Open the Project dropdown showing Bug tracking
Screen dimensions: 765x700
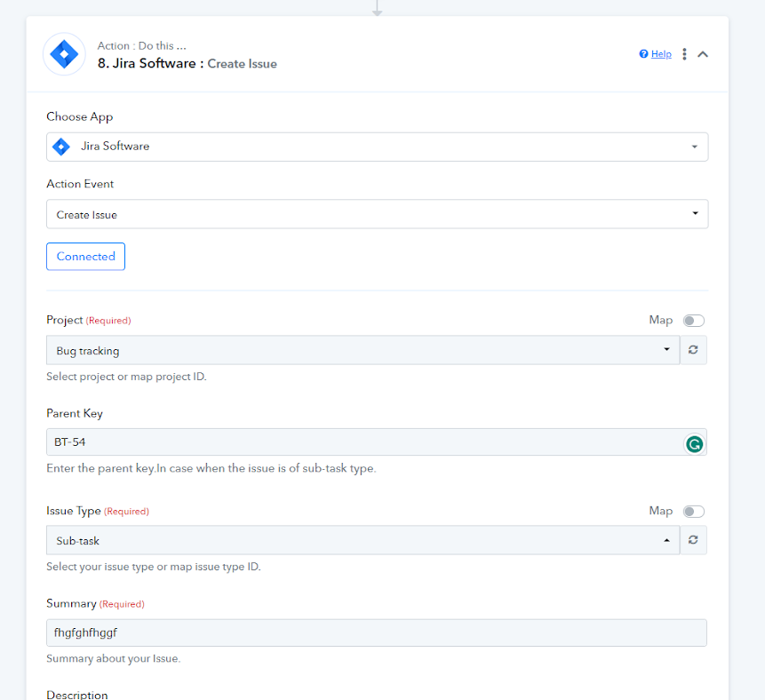click(x=363, y=350)
